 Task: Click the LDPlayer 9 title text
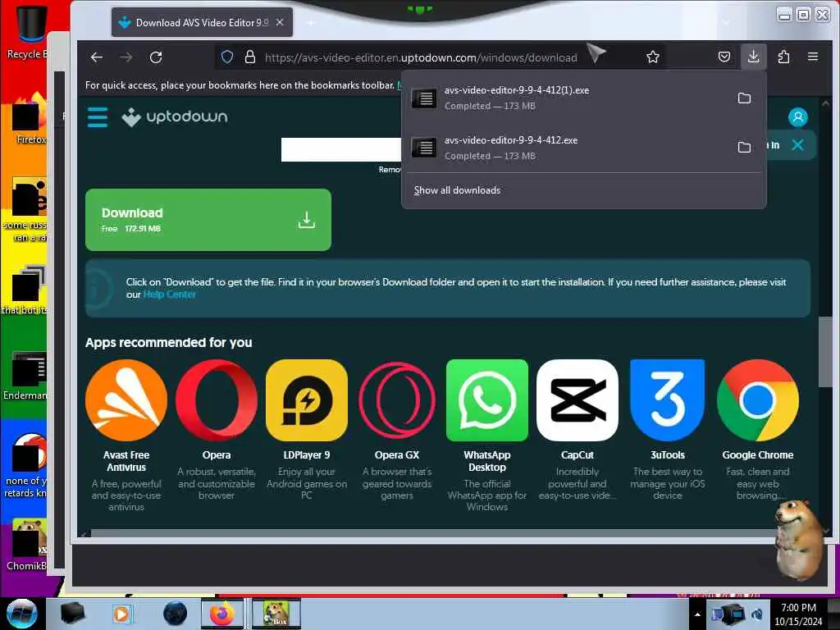pyautogui.click(x=307, y=454)
